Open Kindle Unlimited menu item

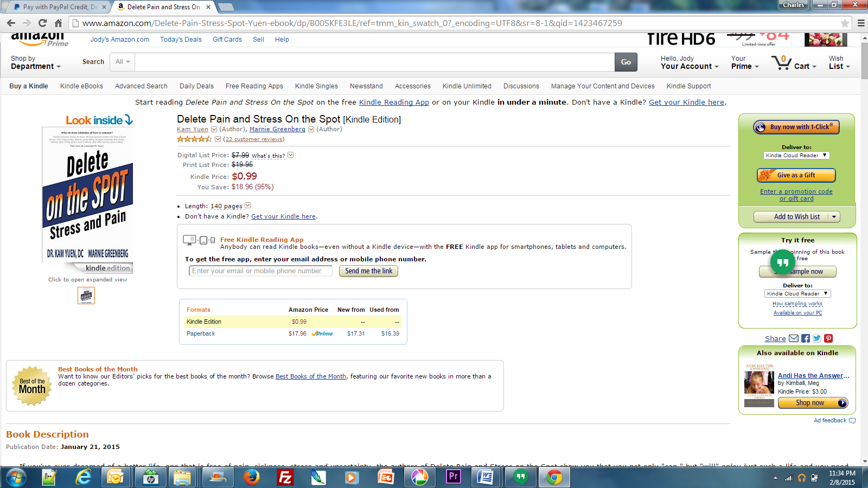[467, 86]
